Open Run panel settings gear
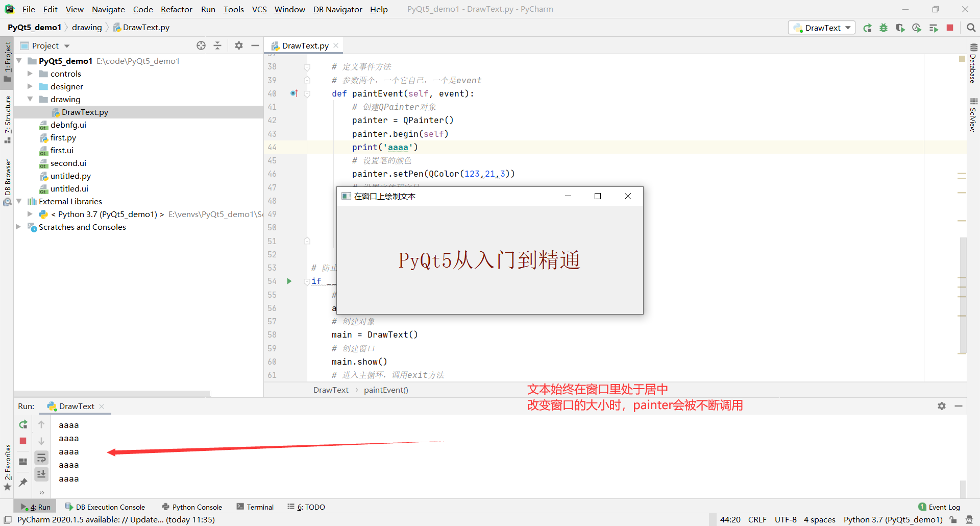 [x=942, y=406]
